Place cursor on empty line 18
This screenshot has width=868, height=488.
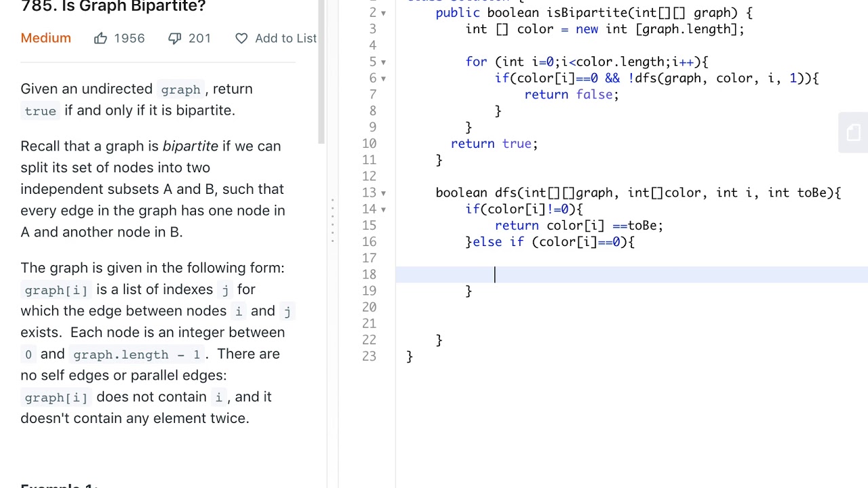pyautogui.click(x=631, y=274)
